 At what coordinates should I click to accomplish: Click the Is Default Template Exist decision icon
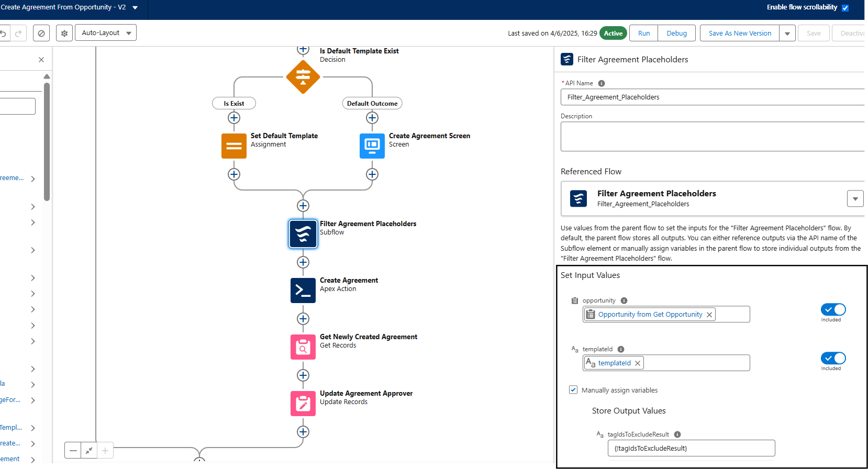point(303,77)
